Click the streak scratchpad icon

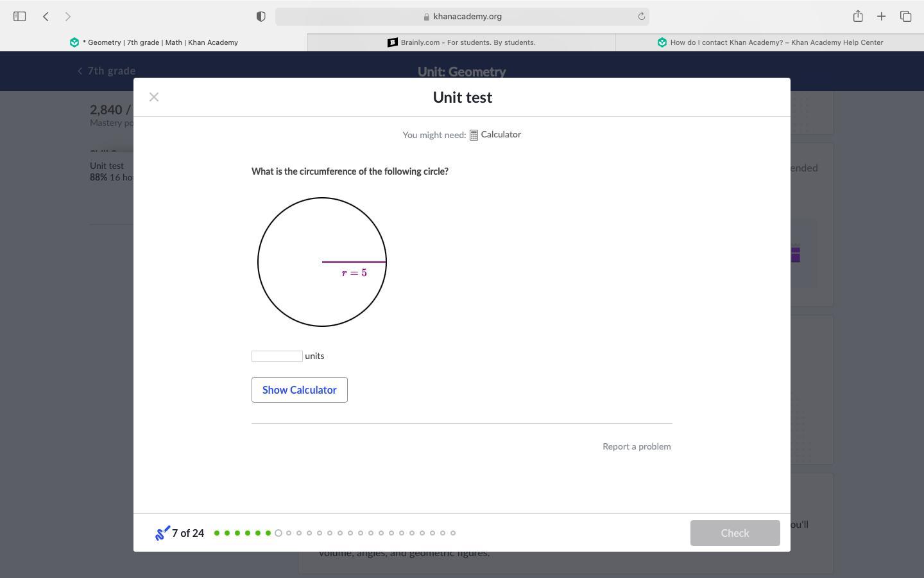point(162,533)
